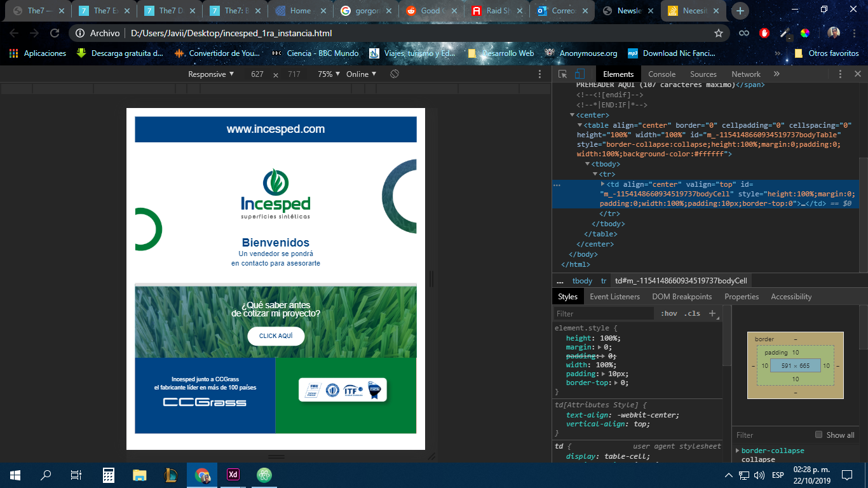Image resolution: width=868 pixels, height=488 pixels.
Task: Open a new browser tab
Action: pyautogui.click(x=740, y=11)
